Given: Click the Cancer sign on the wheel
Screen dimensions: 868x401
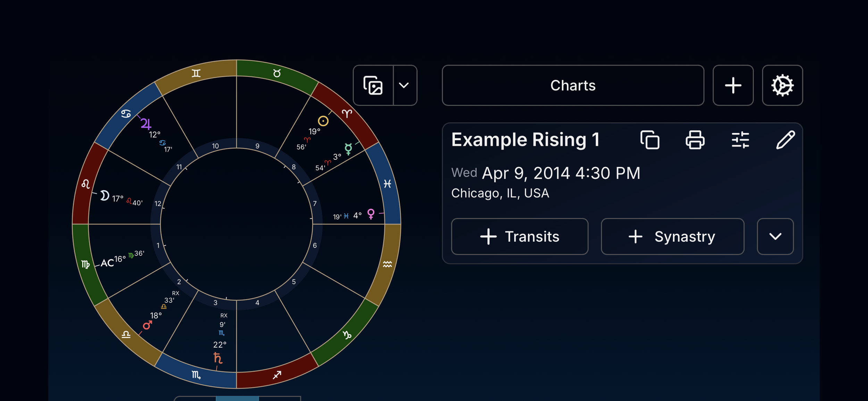Looking at the screenshot, I should point(126,114).
